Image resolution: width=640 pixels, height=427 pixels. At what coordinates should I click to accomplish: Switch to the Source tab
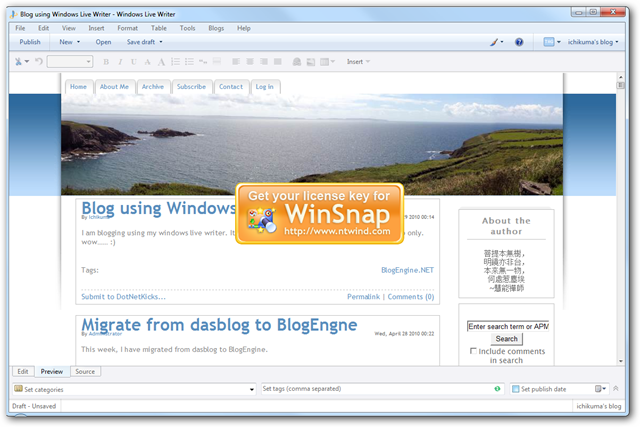[x=85, y=371]
